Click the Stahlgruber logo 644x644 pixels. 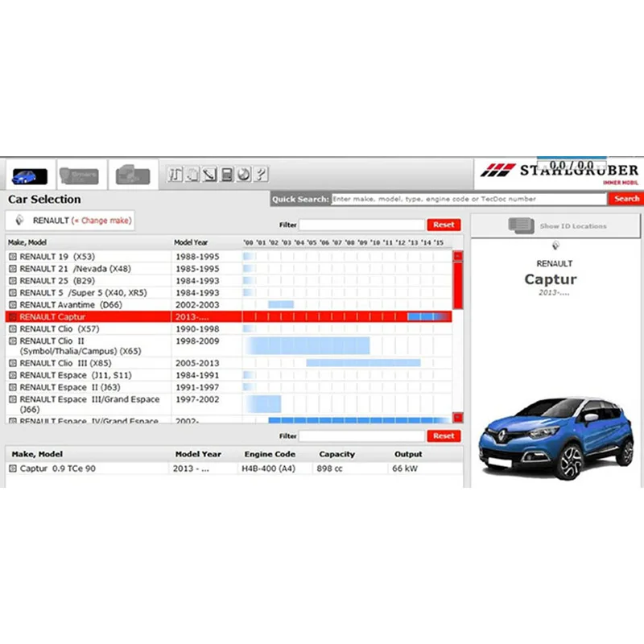559,172
